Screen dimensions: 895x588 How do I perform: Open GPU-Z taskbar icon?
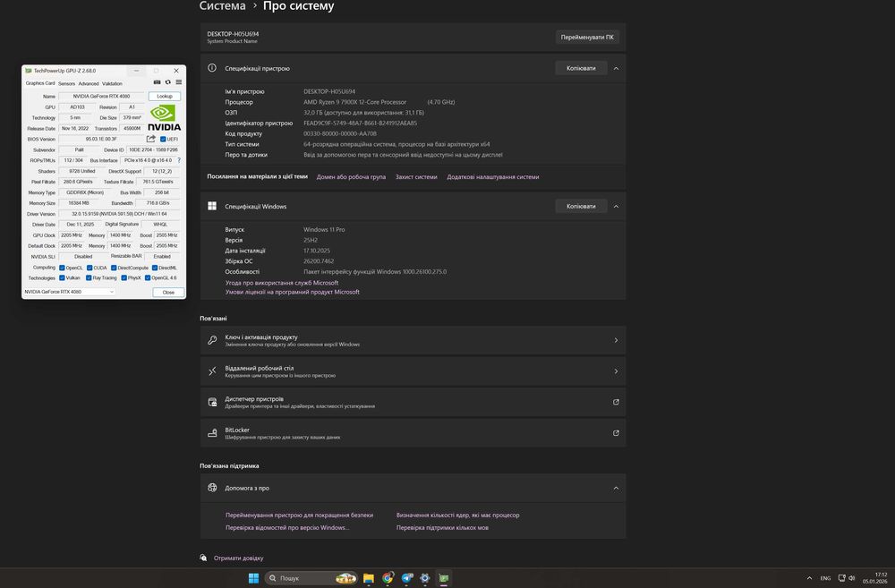[444, 578]
